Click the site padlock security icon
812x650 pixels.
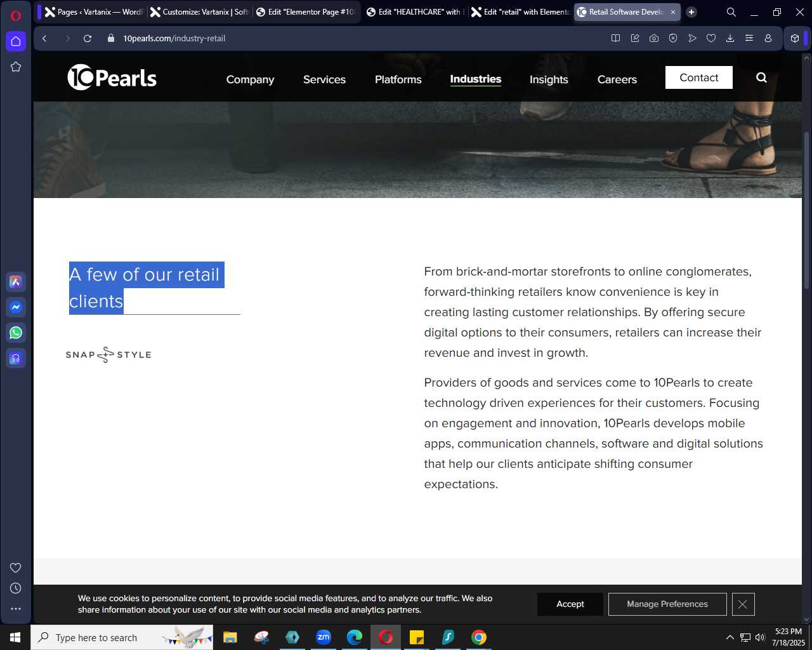click(x=111, y=38)
